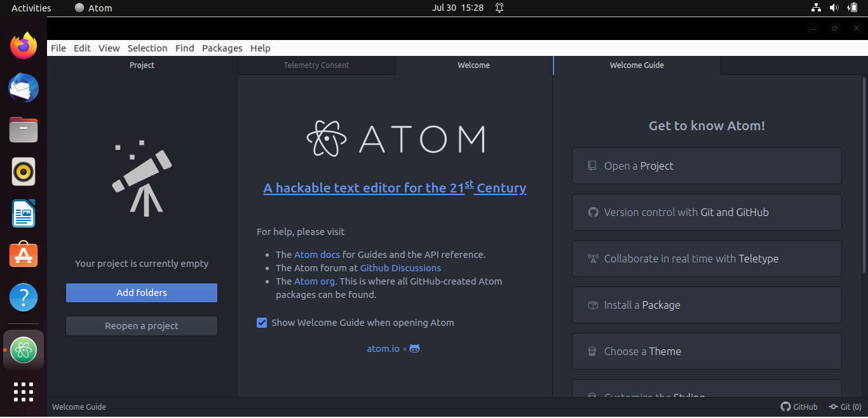Screen dimensions: 868x418
Task: Open the File menu
Action: pos(58,48)
